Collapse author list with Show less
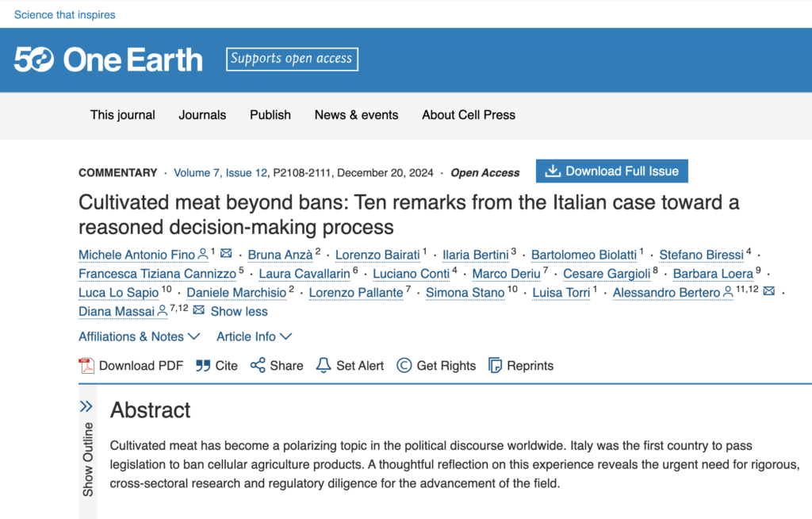Image resolution: width=812 pixels, height=519 pixels. tap(239, 312)
